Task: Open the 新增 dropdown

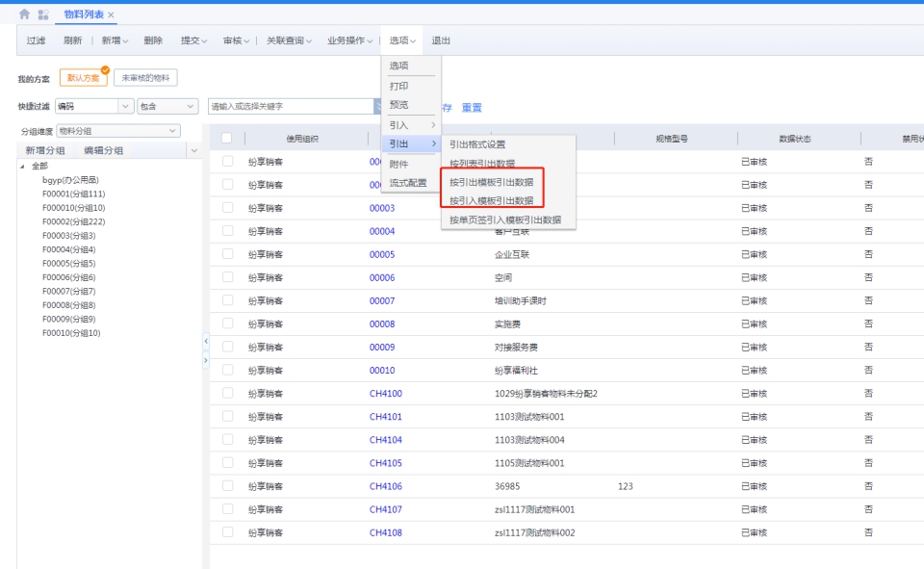Action: (115, 40)
